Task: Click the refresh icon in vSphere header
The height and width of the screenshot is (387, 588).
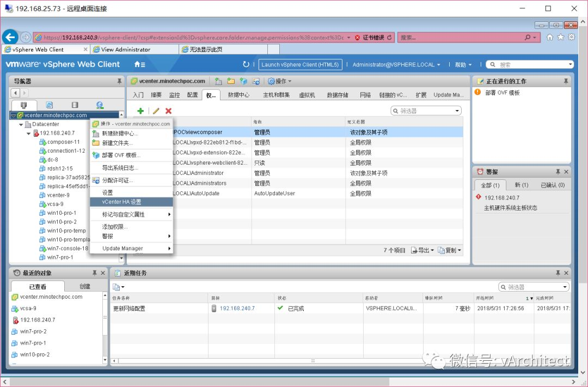Action: tap(246, 64)
